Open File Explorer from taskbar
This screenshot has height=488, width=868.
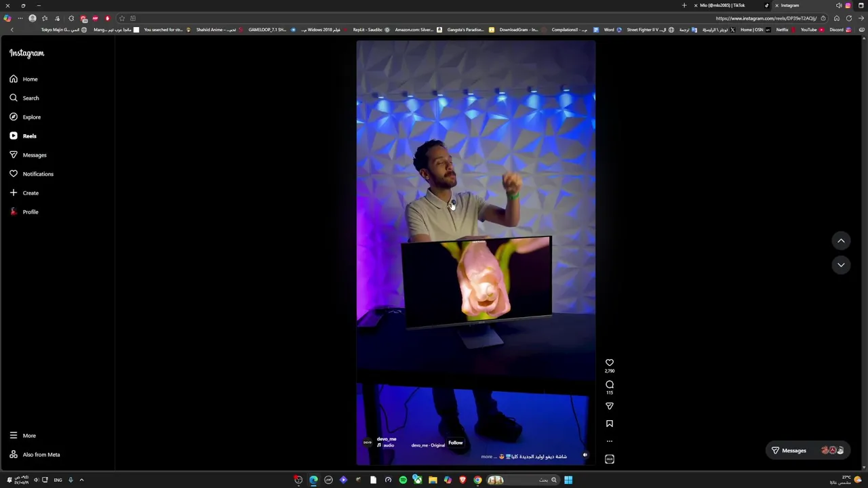pyautogui.click(x=433, y=480)
